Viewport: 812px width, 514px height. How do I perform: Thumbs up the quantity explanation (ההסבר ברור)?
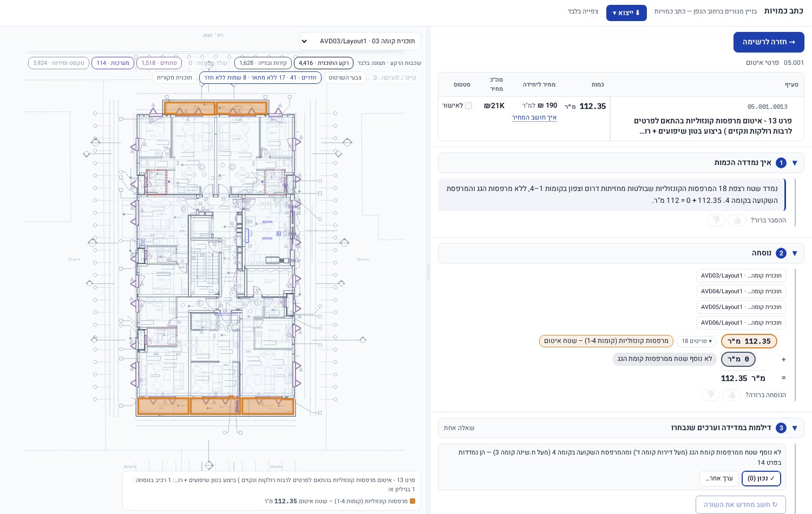coord(736,220)
